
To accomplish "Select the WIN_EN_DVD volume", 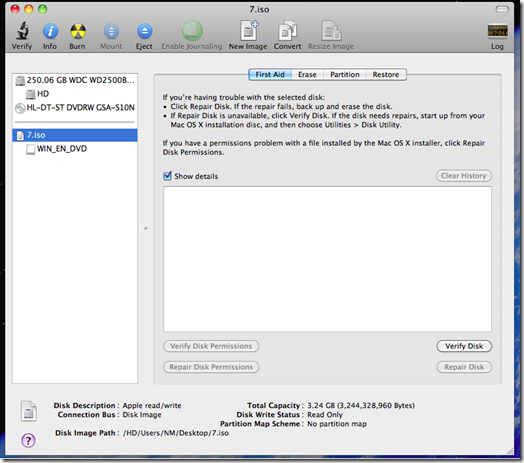I will click(x=75, y=149).
